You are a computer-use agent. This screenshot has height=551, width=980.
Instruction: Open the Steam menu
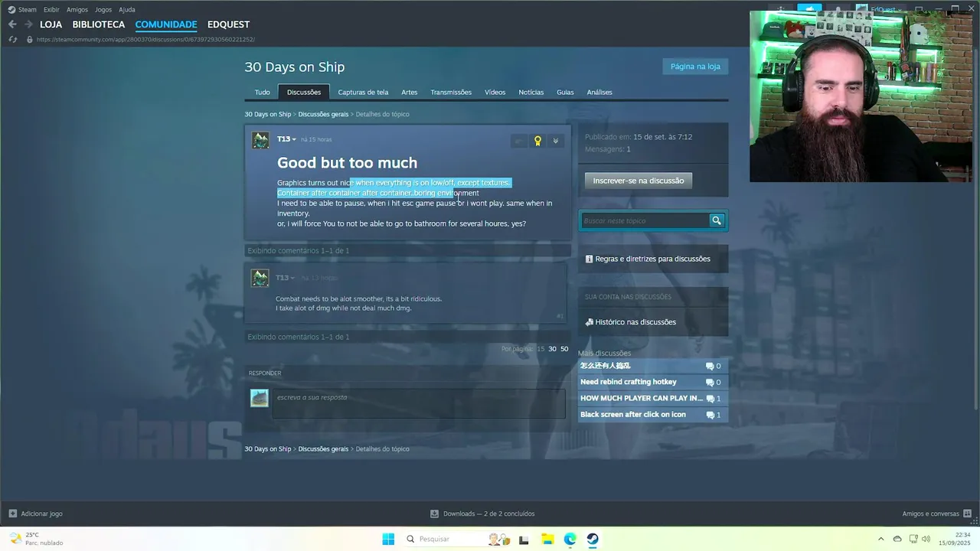28,9
